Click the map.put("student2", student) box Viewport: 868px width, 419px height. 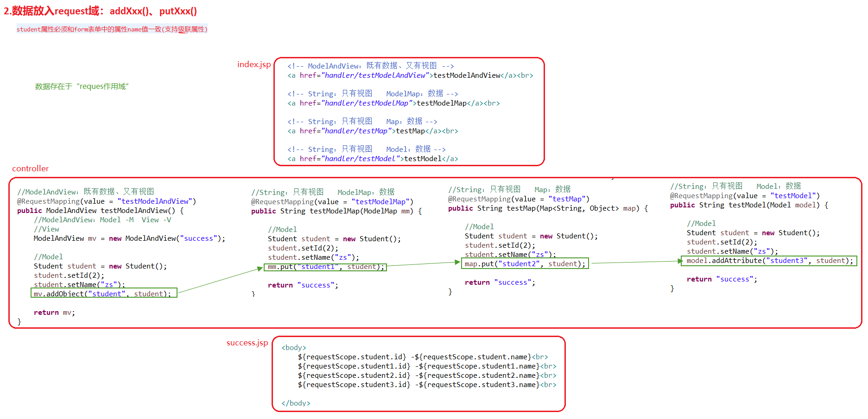525,264
